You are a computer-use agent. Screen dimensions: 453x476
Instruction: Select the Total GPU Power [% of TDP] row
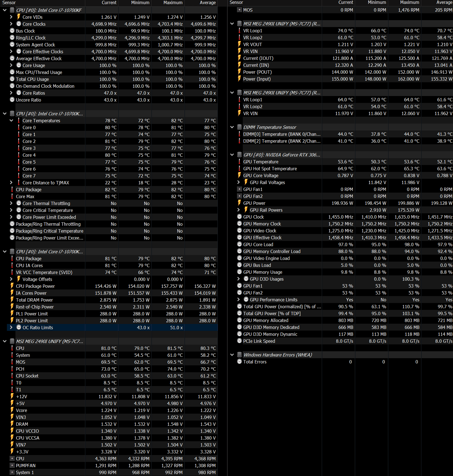pyautogui.click(x=344, y=313)
